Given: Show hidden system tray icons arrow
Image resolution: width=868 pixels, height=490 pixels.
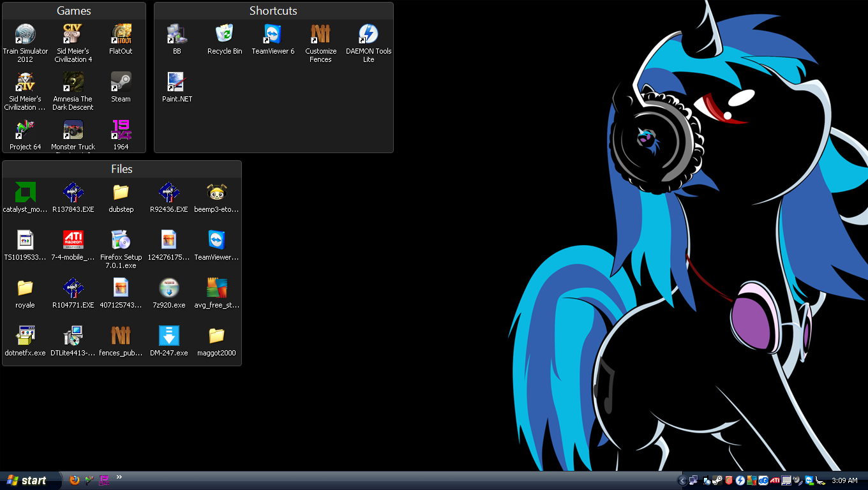Looking at the screenshot, I should 682,480.
